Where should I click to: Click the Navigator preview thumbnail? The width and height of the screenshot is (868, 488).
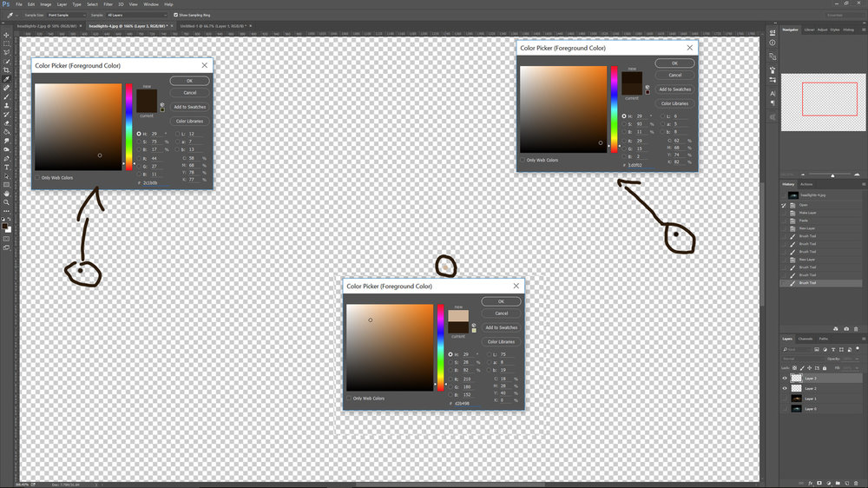823,102
